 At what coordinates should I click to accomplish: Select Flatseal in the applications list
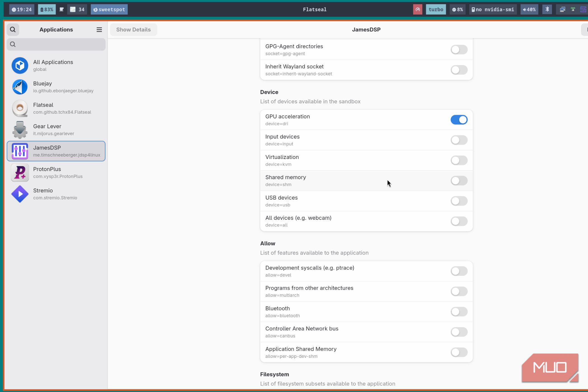(x=56, y=108)
